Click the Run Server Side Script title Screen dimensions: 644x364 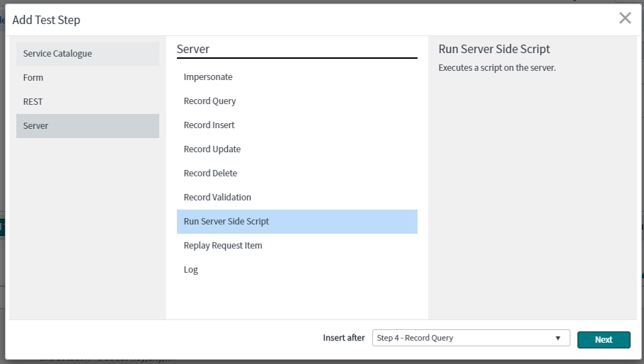point(494,49)
